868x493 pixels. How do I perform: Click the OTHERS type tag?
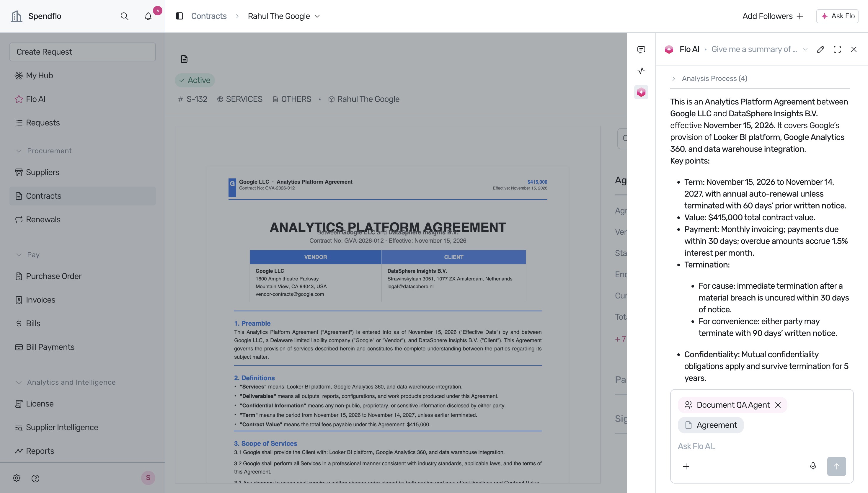[x=292, y=99]
